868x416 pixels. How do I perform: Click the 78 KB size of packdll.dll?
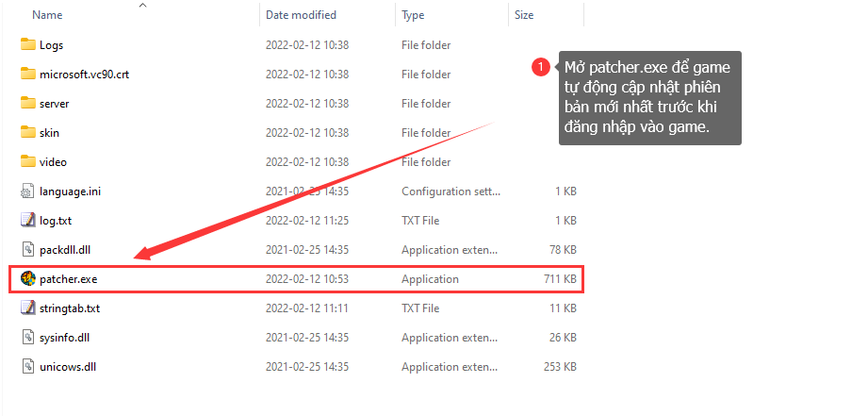click(563, 250)
